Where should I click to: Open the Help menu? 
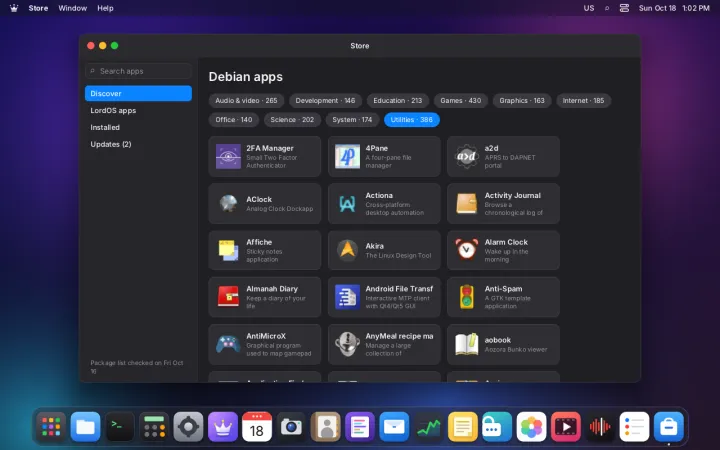tap(105, 8)
